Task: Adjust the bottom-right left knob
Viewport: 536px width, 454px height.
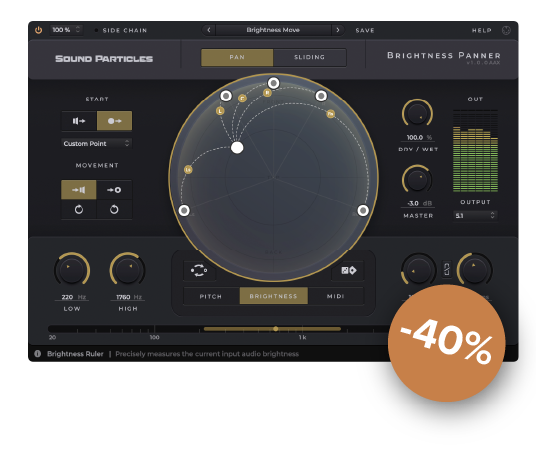Action: 418,270
